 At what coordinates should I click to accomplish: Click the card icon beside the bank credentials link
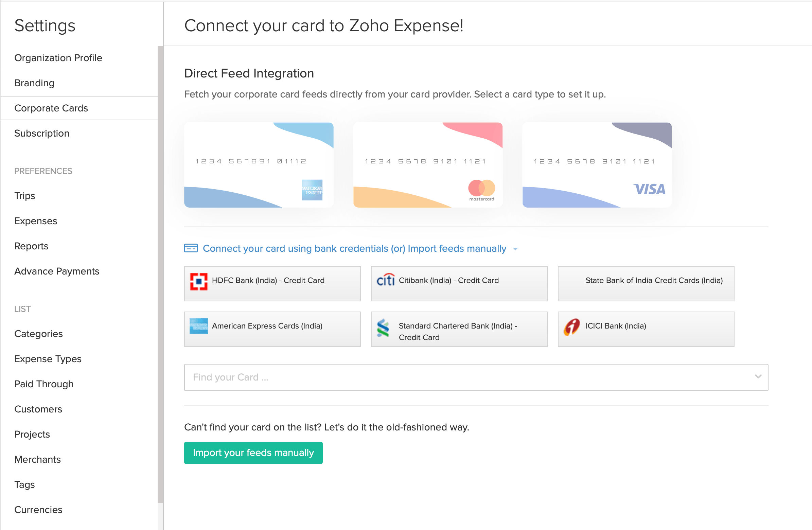coord(191,248)
